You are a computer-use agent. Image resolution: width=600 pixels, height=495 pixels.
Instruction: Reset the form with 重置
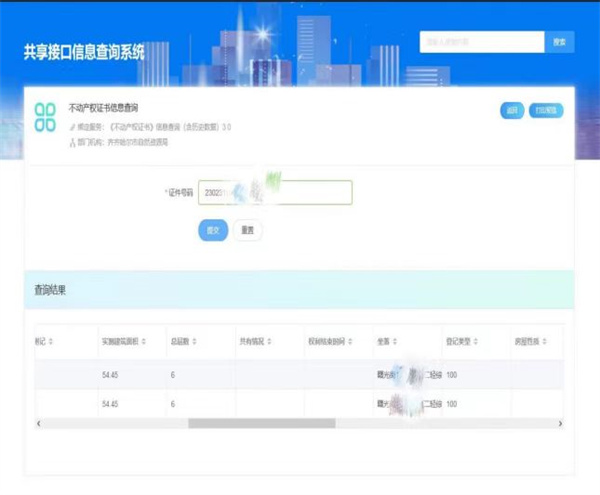[248, 230]
